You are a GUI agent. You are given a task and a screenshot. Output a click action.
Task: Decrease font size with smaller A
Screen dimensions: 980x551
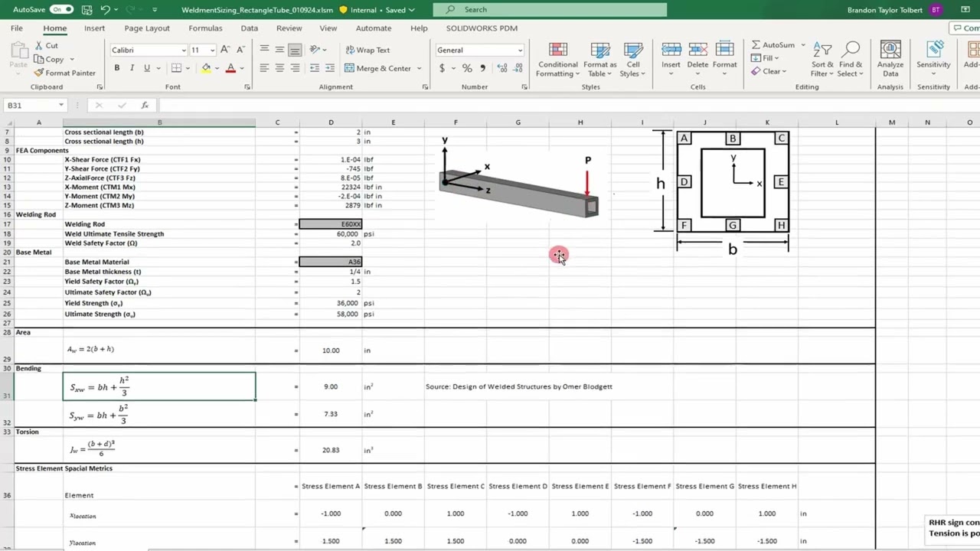[240, 50]
